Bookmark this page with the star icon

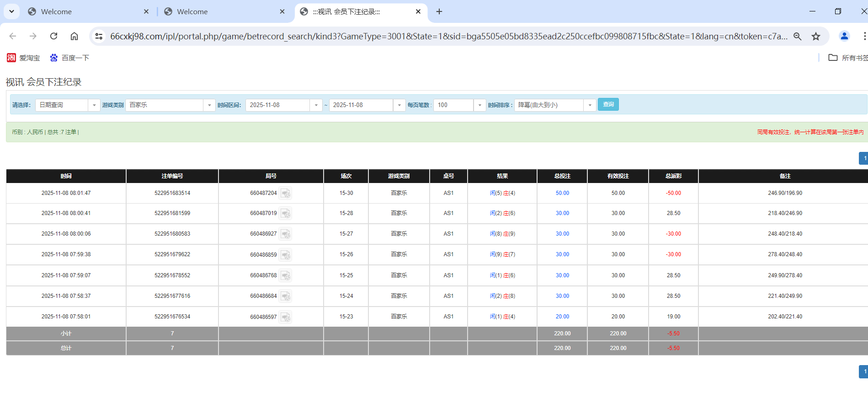click(x=816, y=36)
